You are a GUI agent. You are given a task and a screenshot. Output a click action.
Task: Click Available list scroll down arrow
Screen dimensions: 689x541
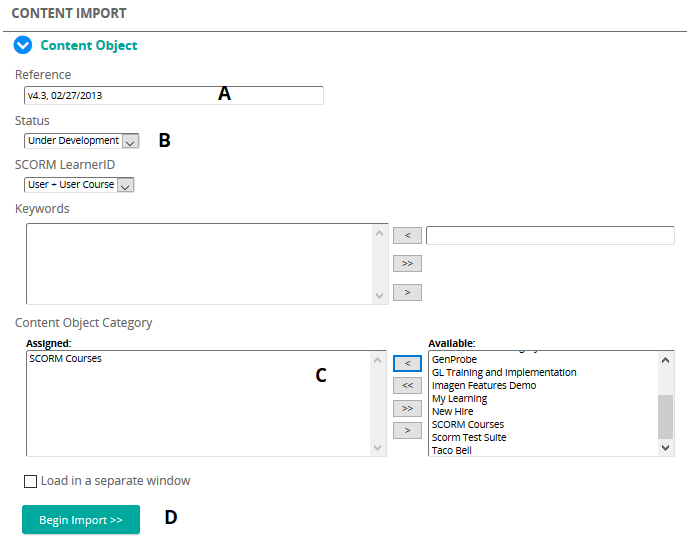tap(665, 448)
